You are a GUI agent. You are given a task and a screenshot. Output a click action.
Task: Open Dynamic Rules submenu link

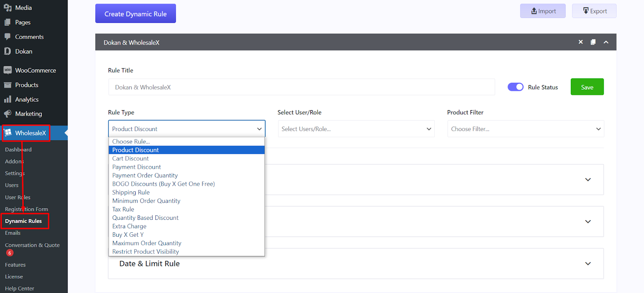tap(23, 221)
